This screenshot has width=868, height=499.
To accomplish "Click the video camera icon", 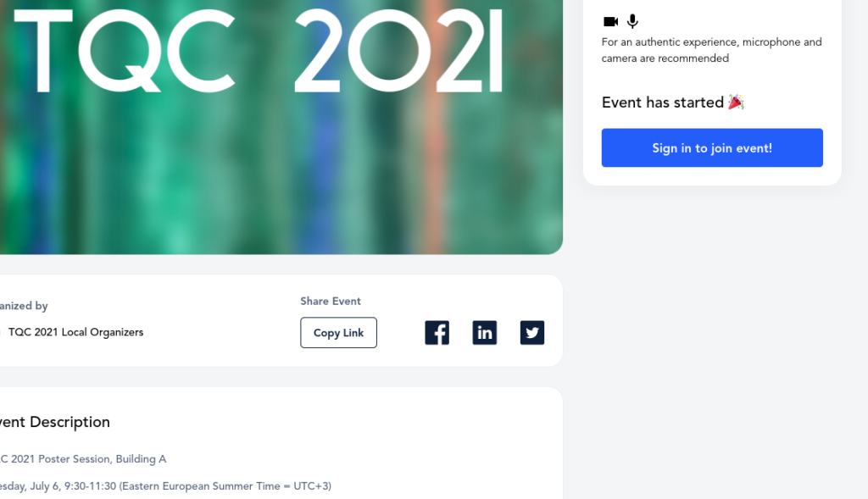I will click(610, 22).
